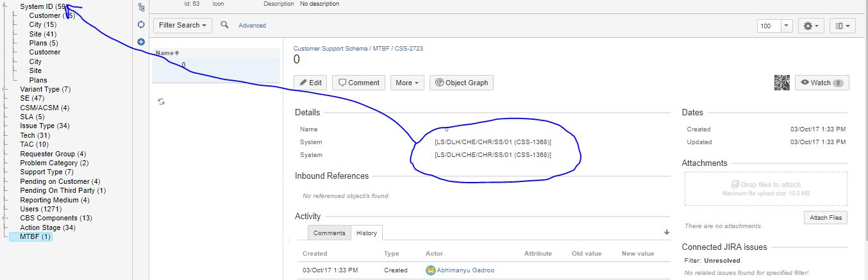The width and height of the screenshot is (868, 280).
Task: Select City (15) in the tree
Action: (43, 24)
